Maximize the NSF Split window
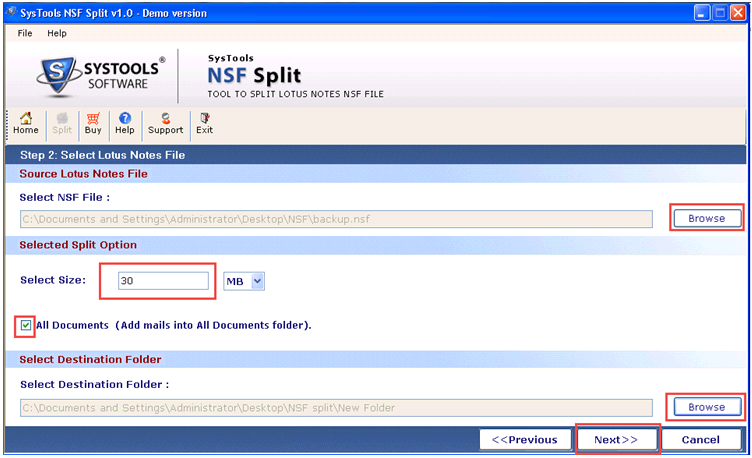 tap(720, 13)
